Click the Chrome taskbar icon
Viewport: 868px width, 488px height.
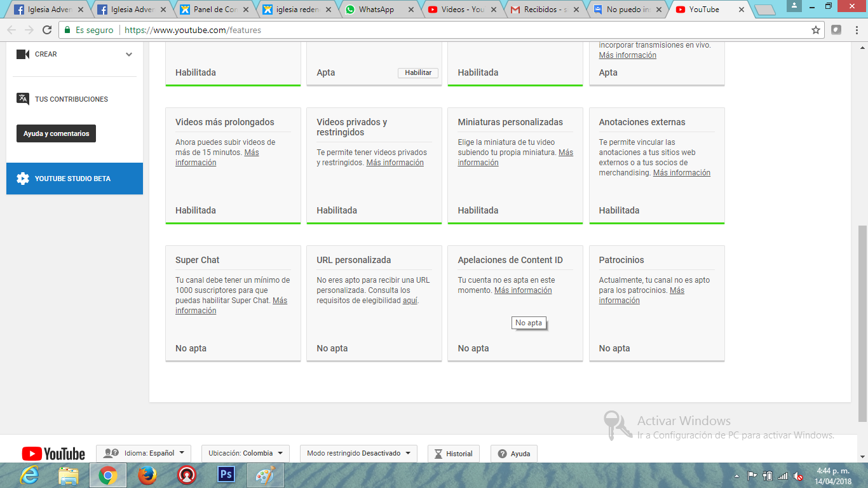tap(108, 475)
